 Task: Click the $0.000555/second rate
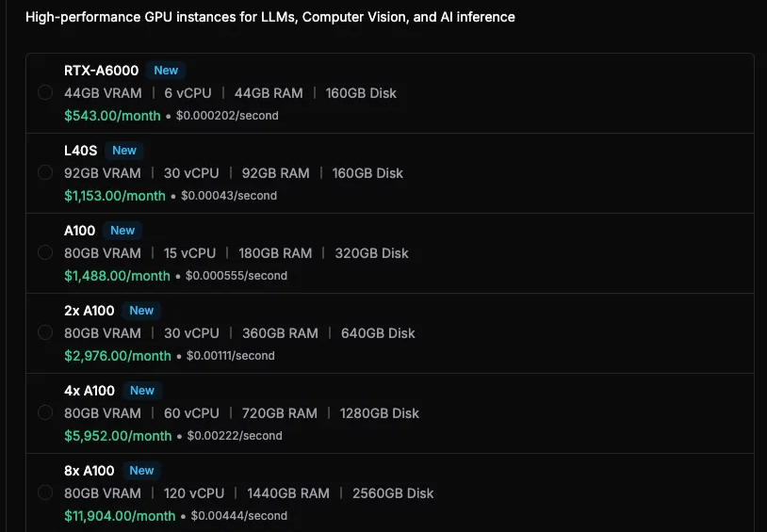pyautogui.click(x=237, y=276)
